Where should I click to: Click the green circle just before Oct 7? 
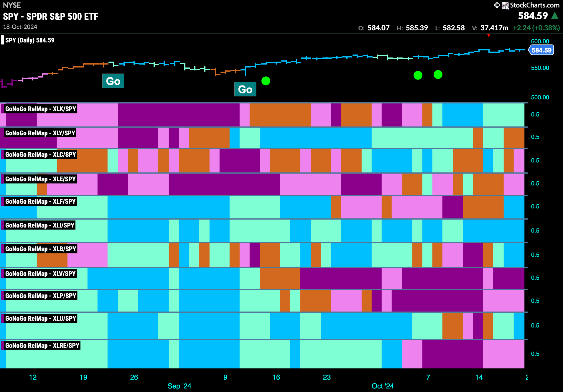[418, 75]
